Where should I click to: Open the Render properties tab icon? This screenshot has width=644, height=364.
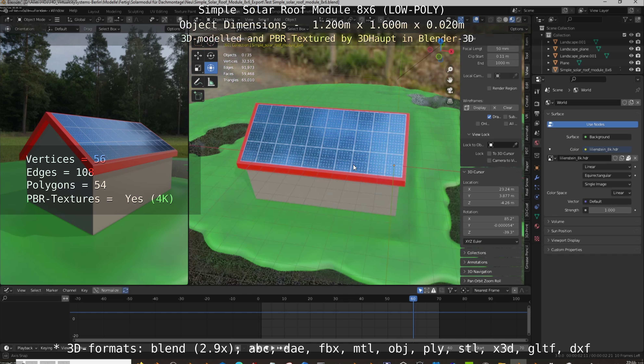click(536, 104)
